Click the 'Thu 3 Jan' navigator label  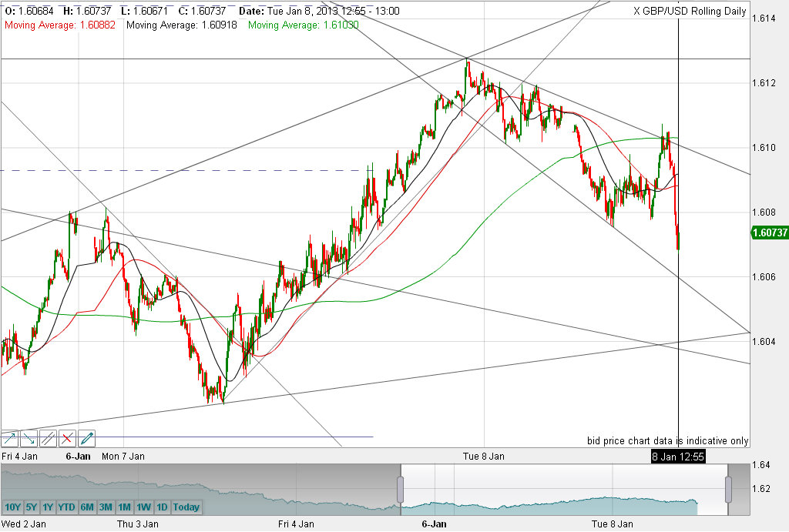pyautogui.click(x=137, y=524)
